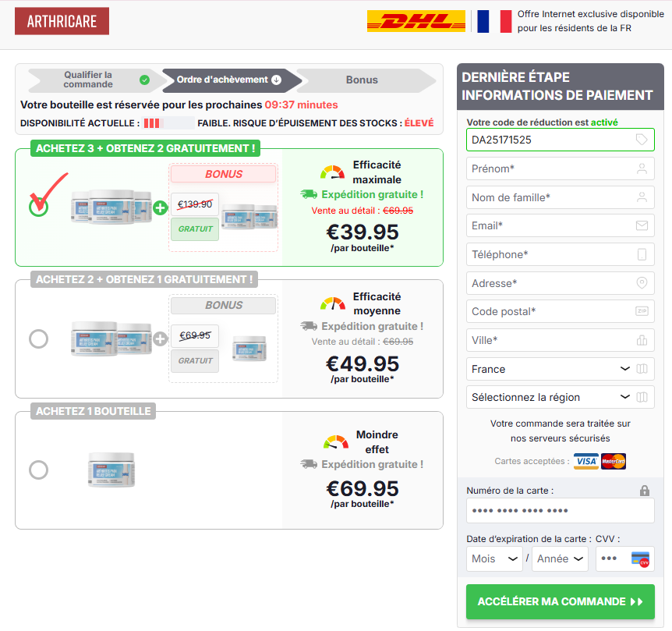Click the French flag icon
Screen dimensions: 672x631
tap(494, 22)
